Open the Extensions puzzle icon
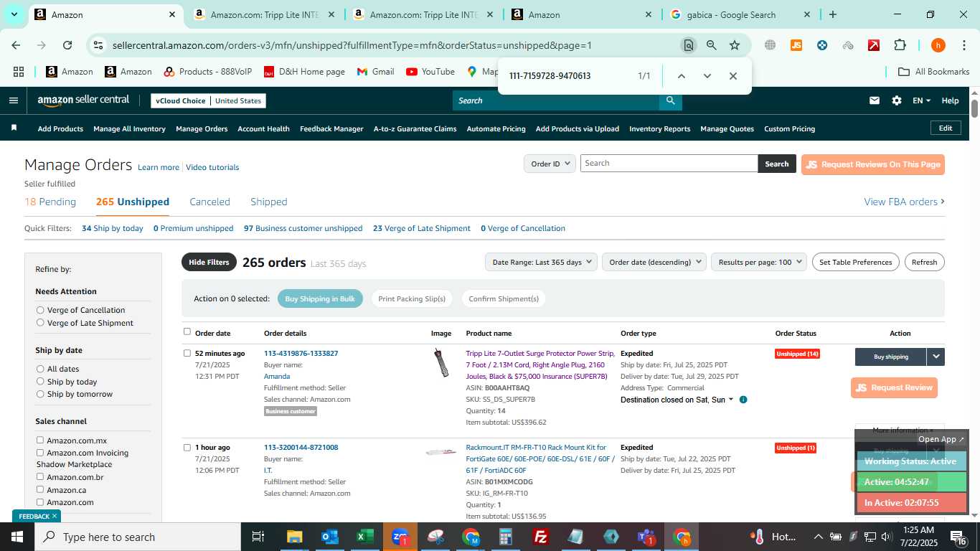 click(x=900, y=45)
